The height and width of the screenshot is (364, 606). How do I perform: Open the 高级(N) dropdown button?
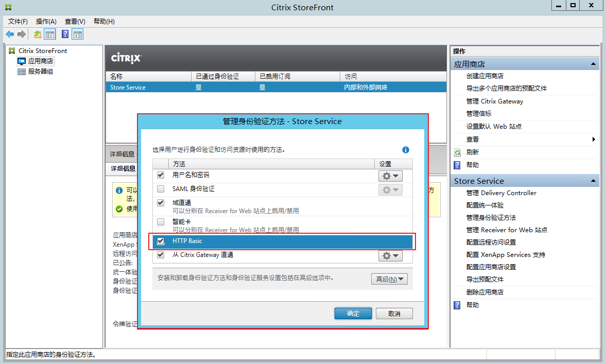389,279
